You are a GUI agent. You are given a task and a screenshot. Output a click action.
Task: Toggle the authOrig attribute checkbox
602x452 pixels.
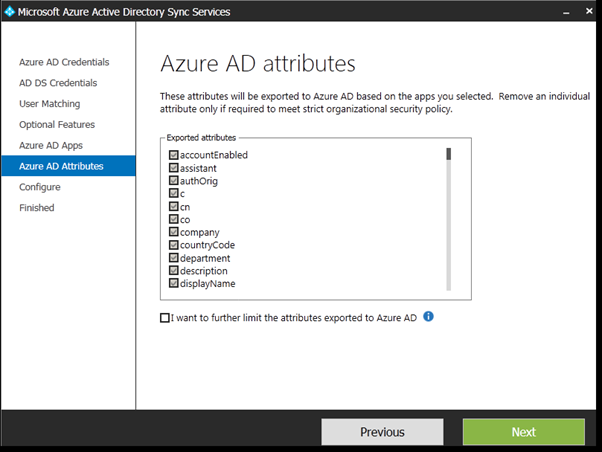[174, 180]
